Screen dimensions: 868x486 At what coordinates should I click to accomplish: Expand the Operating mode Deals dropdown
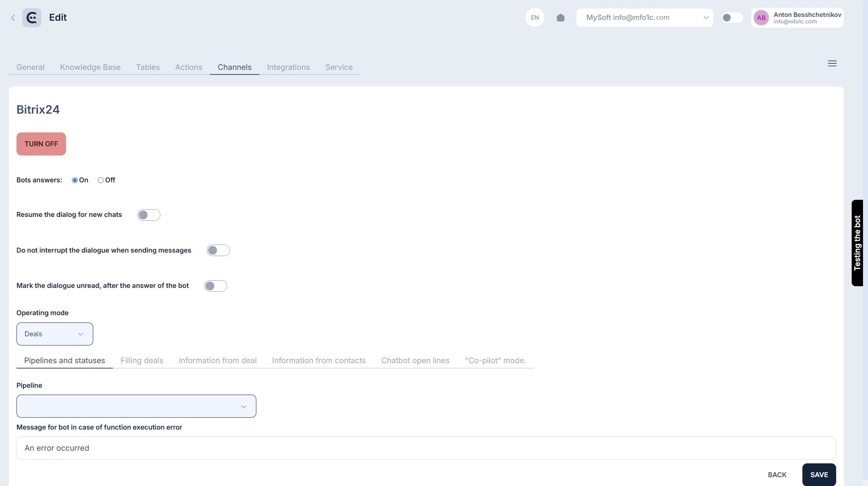(x=54, y=334)
